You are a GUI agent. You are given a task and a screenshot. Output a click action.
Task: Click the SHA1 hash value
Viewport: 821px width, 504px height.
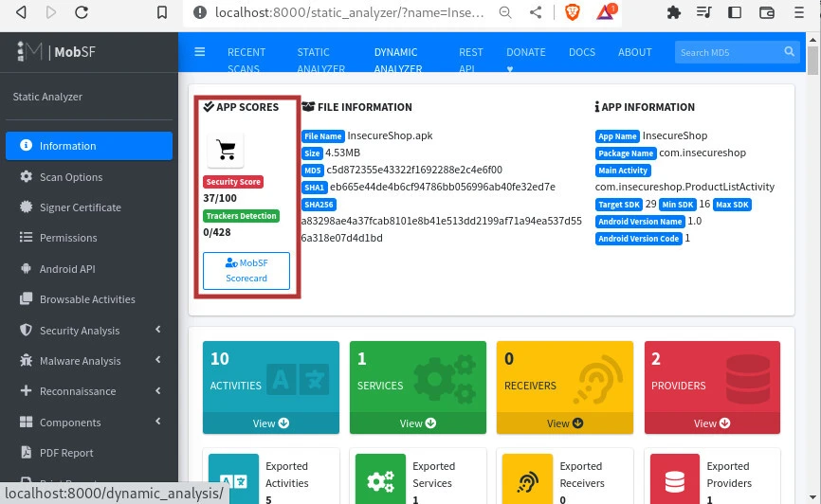[443, 187]
